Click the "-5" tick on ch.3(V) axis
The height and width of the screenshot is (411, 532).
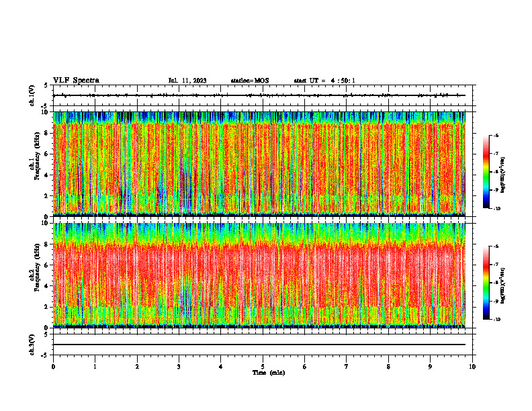(x=44, y=355)
